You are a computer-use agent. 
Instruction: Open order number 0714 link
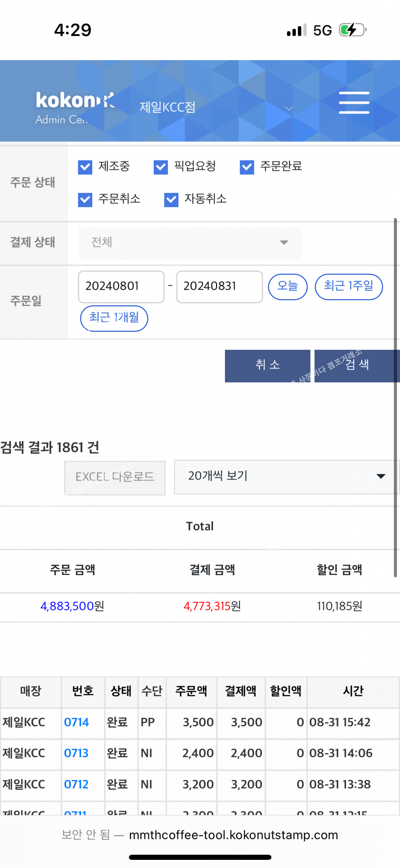coord(76,723)
